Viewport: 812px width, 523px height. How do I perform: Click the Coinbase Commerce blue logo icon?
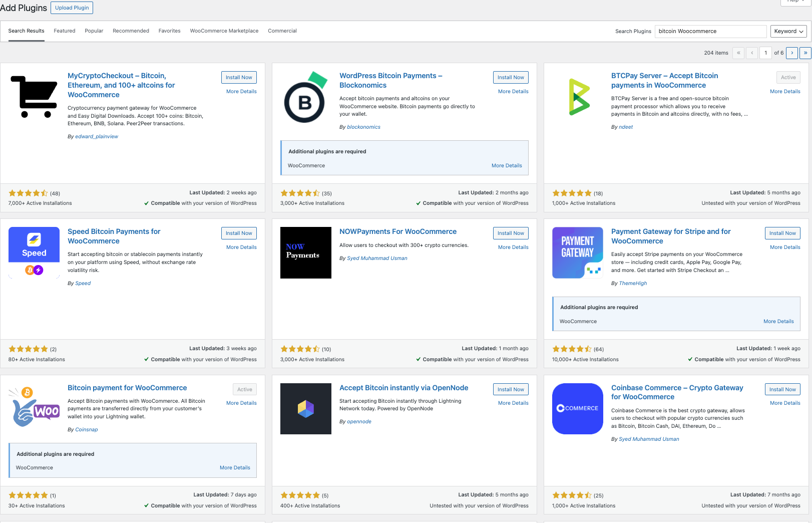pos(578,409)
